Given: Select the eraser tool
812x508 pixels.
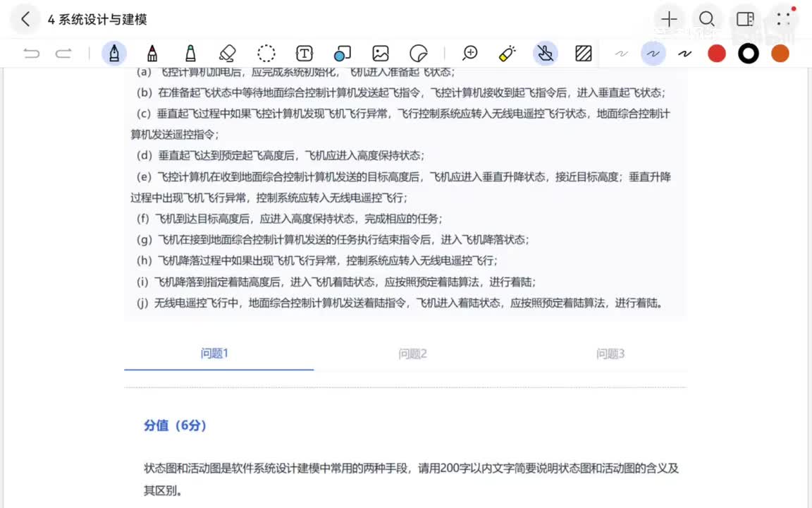Looking at the screenshot, I should click(228, 53).
